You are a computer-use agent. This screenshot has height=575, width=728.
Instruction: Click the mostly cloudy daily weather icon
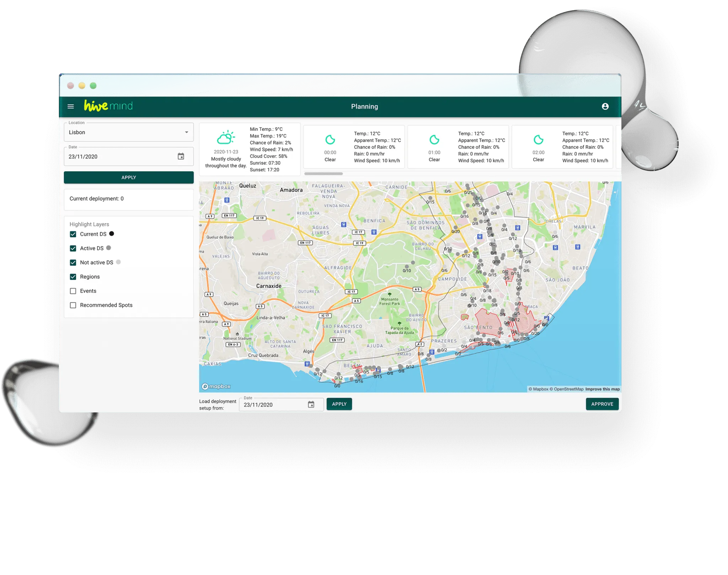tap(226, 138)
